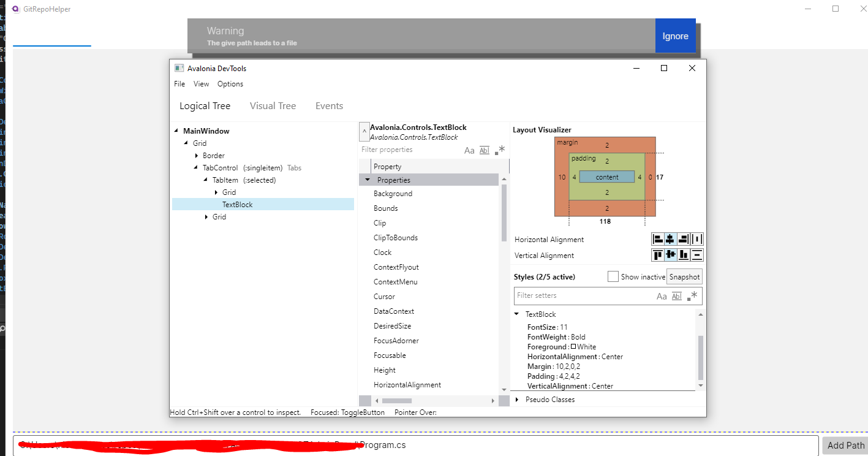Expand the Border node in the logical tree
Image resolution: width=868 pixels, height=456 pixels.
pyautogui.click(x=195, y=155)
